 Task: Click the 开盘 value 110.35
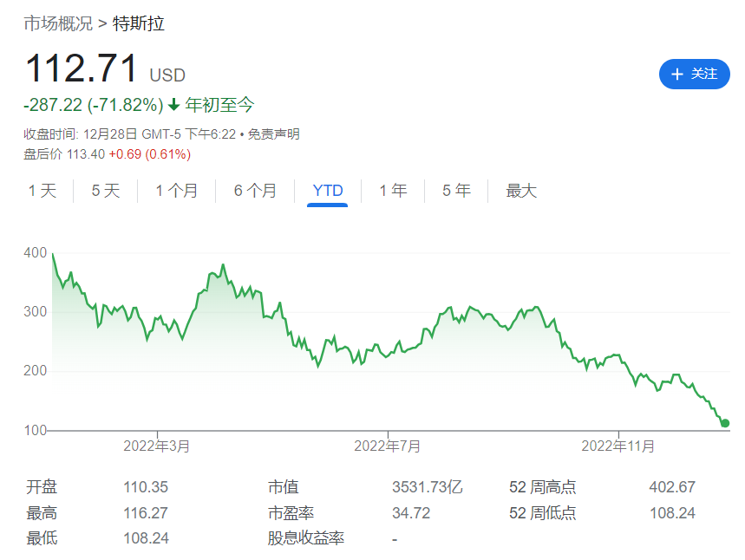146,487
